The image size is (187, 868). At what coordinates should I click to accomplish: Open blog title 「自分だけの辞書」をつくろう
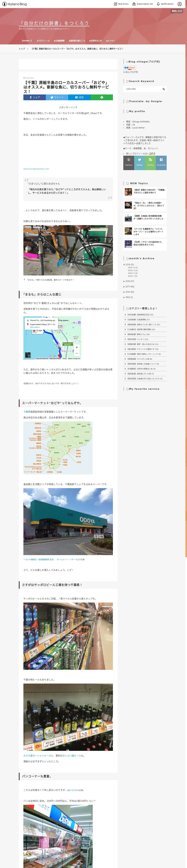54,23
